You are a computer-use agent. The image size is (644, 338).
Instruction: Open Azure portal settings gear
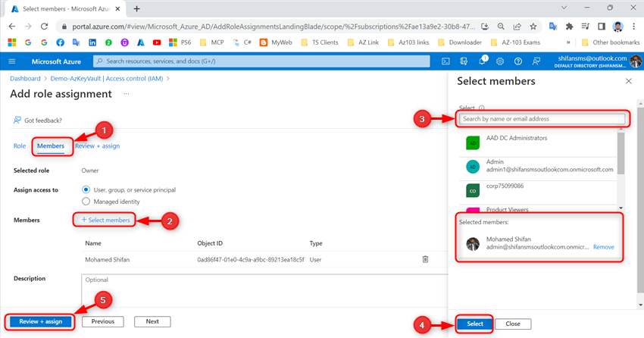pos(500,61)
